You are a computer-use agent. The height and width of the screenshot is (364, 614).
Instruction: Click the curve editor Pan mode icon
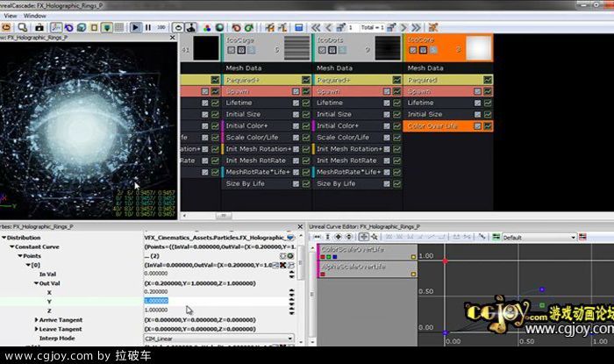[x=364, y=237]
